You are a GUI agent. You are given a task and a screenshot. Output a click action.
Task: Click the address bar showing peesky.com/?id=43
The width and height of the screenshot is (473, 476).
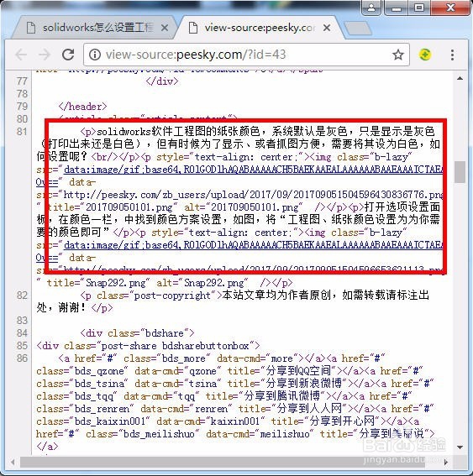[246, 55]
